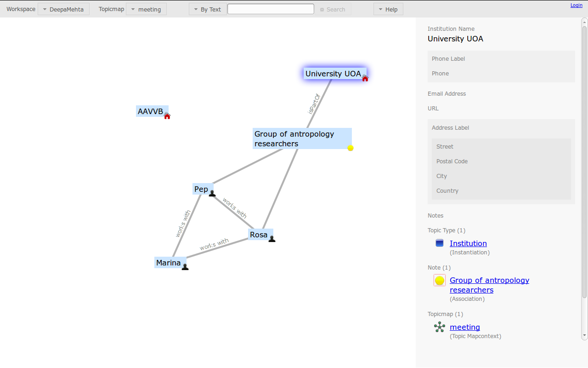Click the City field name
588x368 pixels.
(x=441, y=176)
